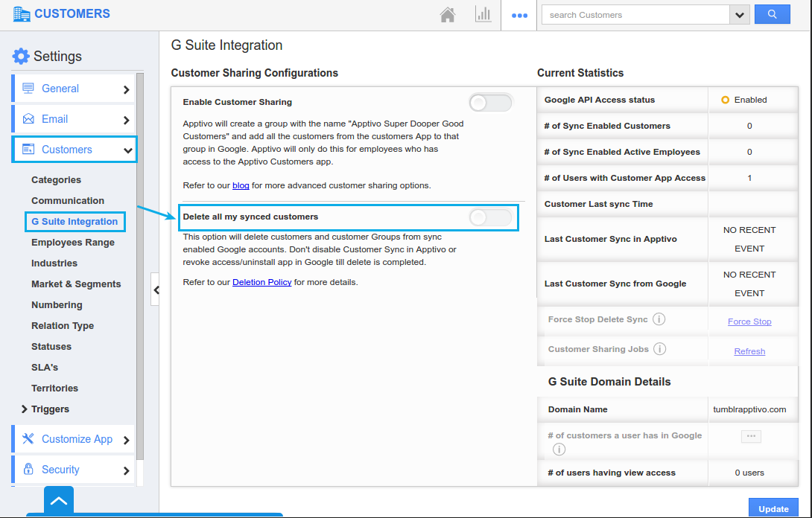Show info for Force Stop Delete Sync
The height and width of the screenshot is (518, 812).
coord(659,319)
